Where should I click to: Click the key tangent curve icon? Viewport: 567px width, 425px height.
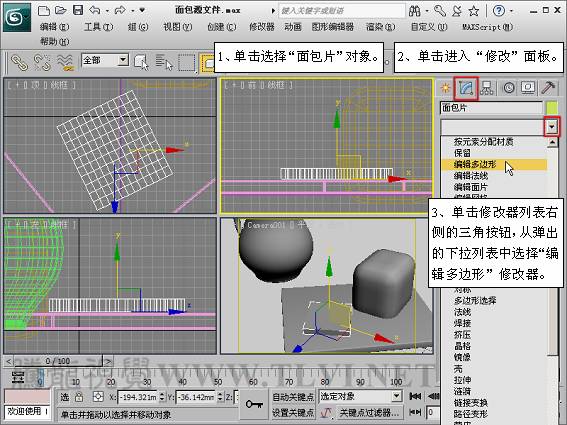coord(327,413)
